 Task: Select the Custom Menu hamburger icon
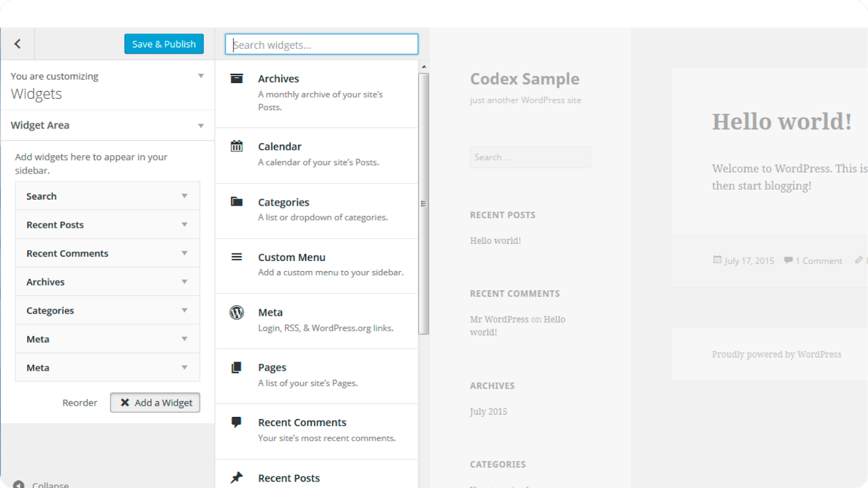pos(237,257)
